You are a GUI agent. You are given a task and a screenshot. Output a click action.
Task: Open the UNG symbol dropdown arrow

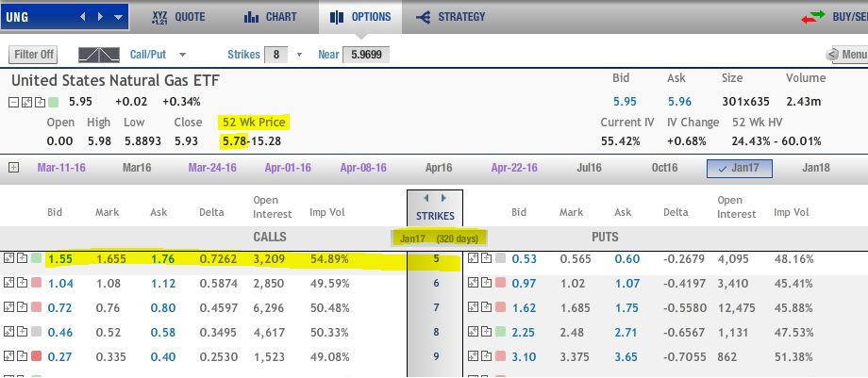(x=118, y=17)
